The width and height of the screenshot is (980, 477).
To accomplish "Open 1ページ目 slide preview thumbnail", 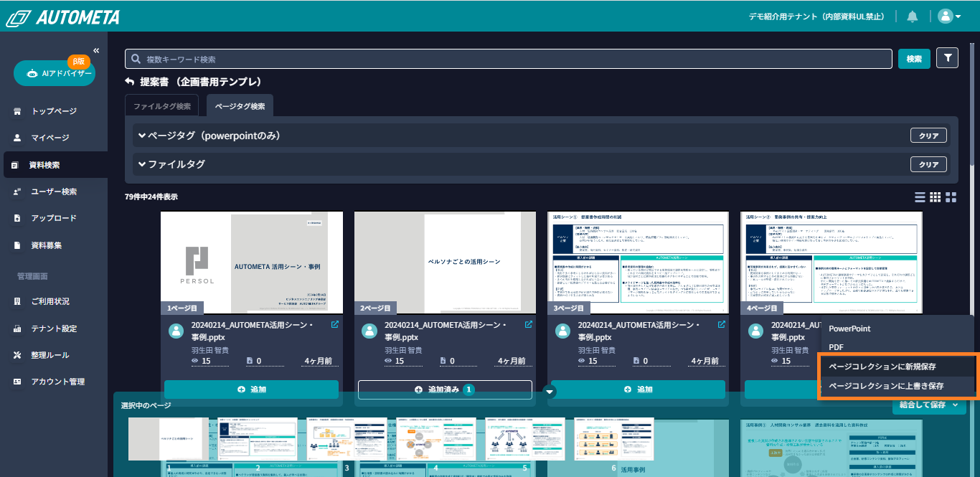I will 251,263.
